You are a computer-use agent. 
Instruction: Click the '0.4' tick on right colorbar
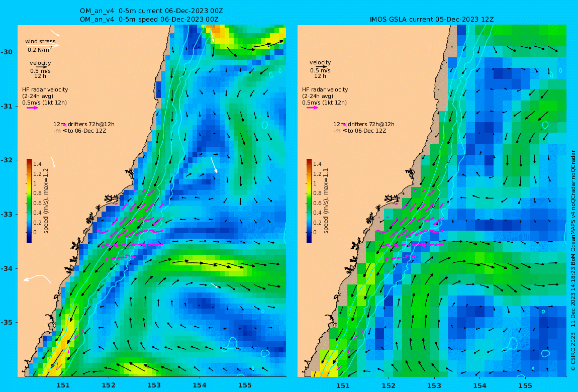(x=317, y=213)
